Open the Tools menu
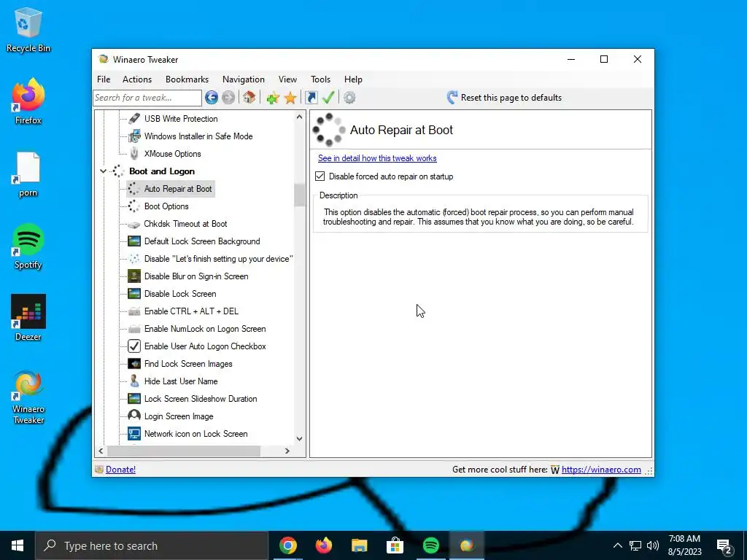This screenshot has width=747, height=560. click(x=321, y=79)
